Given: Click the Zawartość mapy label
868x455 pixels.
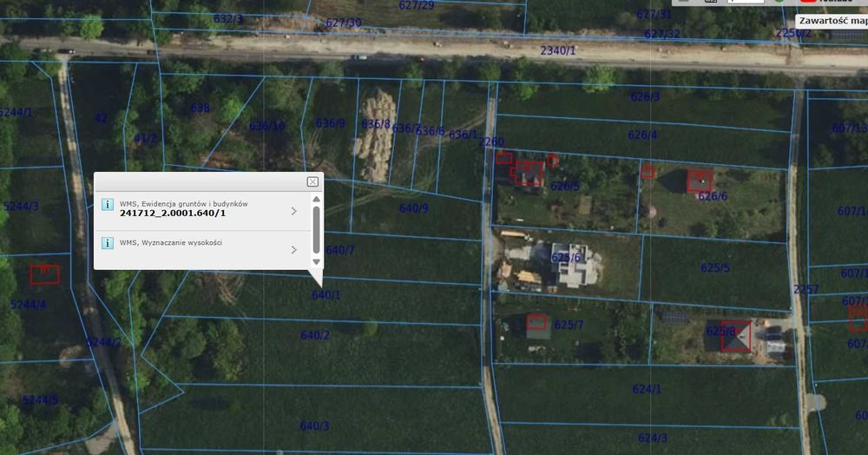Looking at the screenshot, I should 832,21.
